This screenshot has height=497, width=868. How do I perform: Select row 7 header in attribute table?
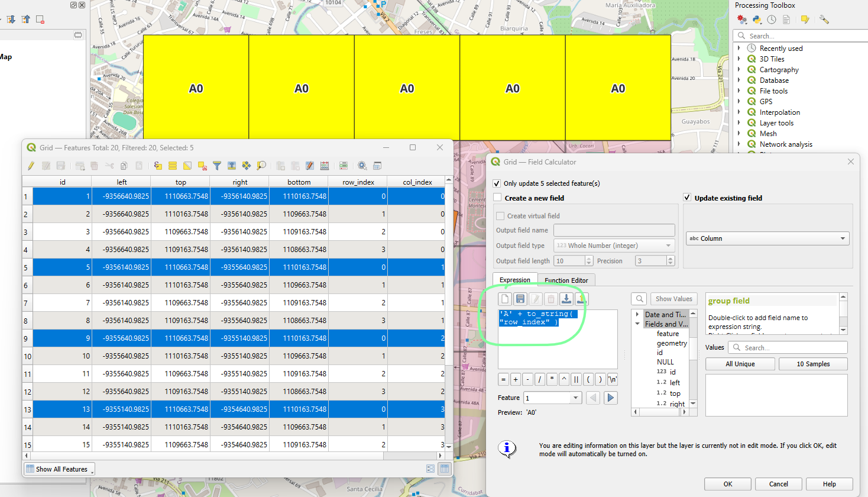tap(27, 303)
